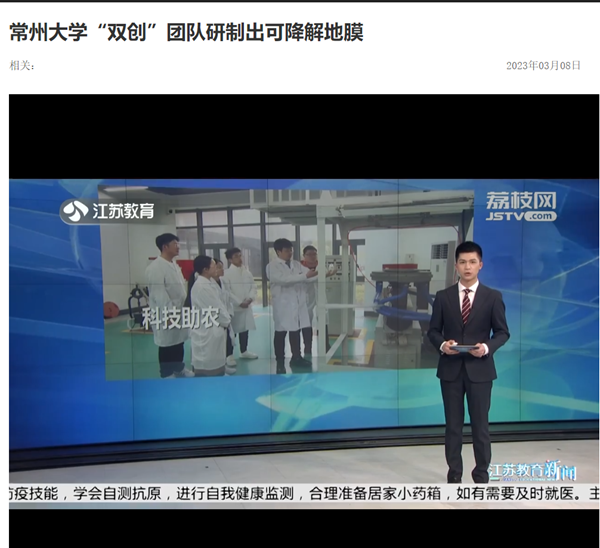Click the publication date 2023年03月08日
This screenshot has width=600, height=548.
pos(544,65)
